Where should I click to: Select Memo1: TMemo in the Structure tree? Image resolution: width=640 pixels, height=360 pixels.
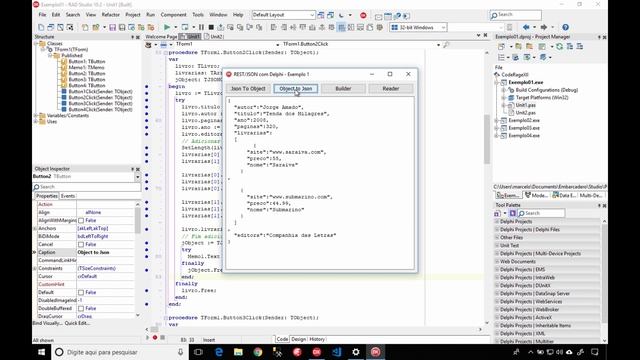click(86, 67)
